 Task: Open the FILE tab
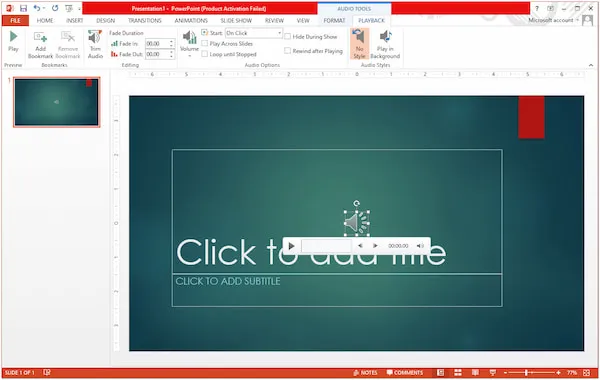[15, 21]
